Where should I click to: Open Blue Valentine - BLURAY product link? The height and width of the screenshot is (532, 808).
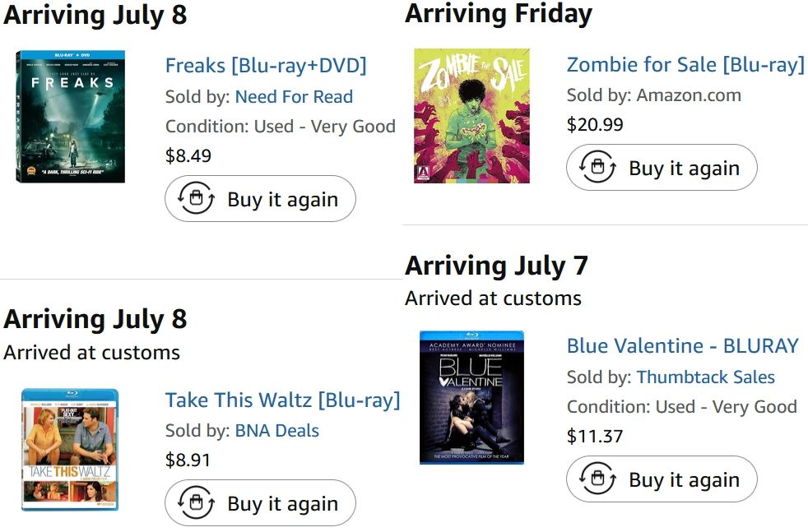tap(683, 345)
